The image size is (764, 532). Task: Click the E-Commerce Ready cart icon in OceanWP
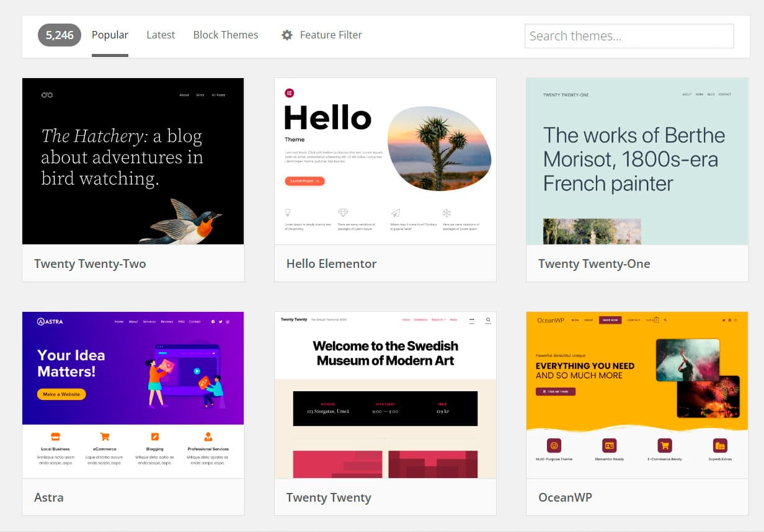pyautogui.click(x=664, y=445)
